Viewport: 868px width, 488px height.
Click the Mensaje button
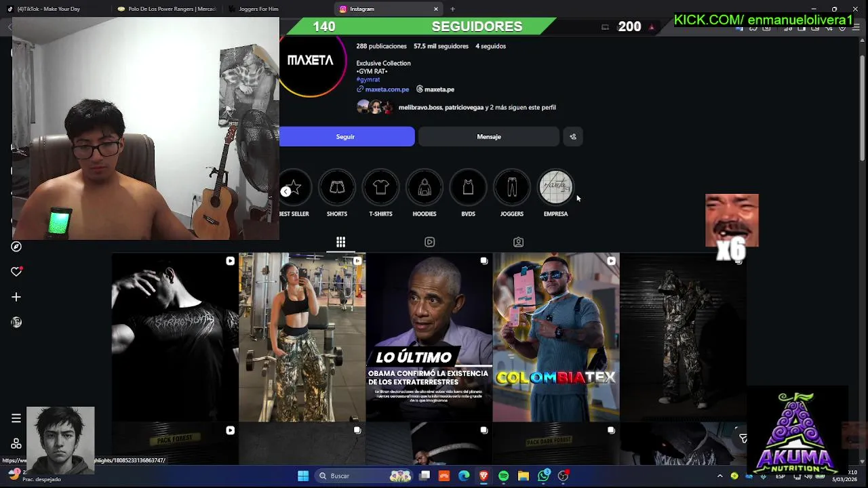pos(488,136)
